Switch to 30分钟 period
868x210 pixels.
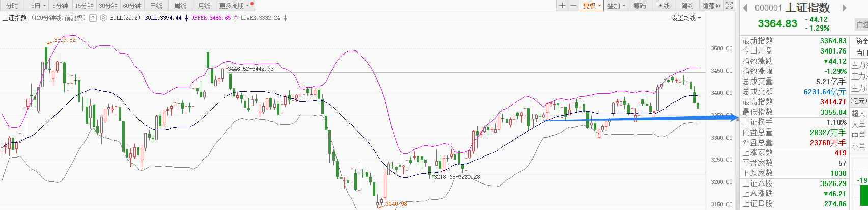(108, 6)
